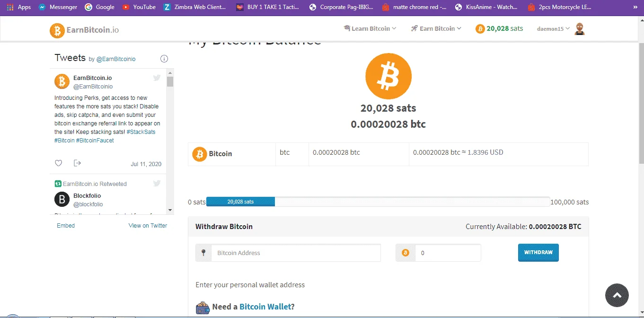Open the KissAnime bookmark
The width and height of the screenshot is (644, 318).
[x=486, y=7]
